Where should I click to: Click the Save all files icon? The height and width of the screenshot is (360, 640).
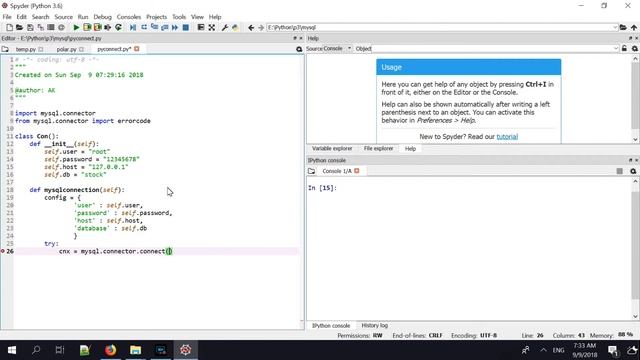(40, 27)
